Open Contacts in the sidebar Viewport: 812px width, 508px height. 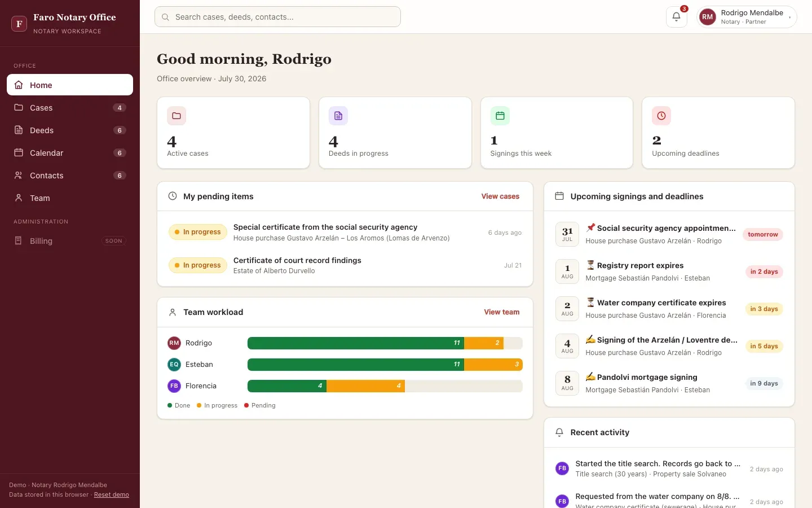(70, 176)
